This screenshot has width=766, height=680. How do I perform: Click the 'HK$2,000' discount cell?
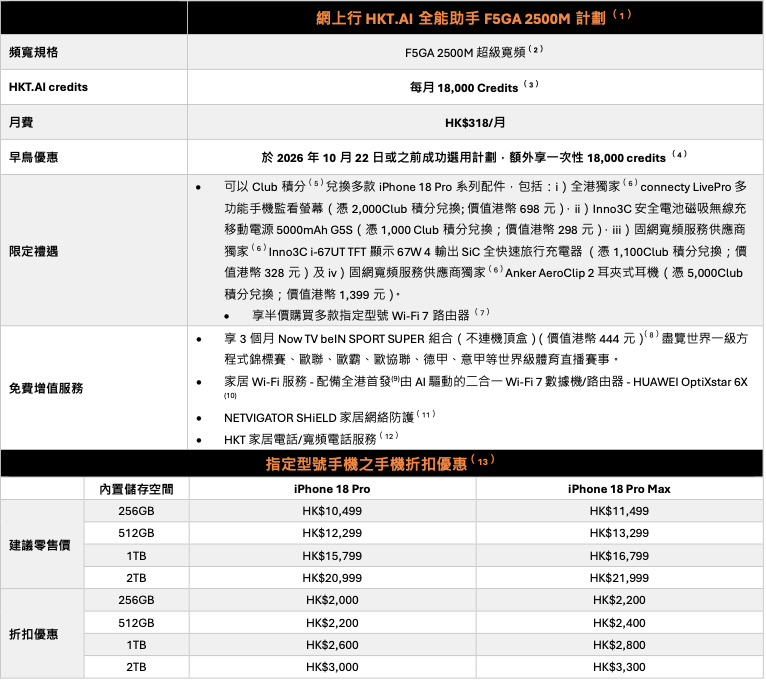[x=332, y=600]
